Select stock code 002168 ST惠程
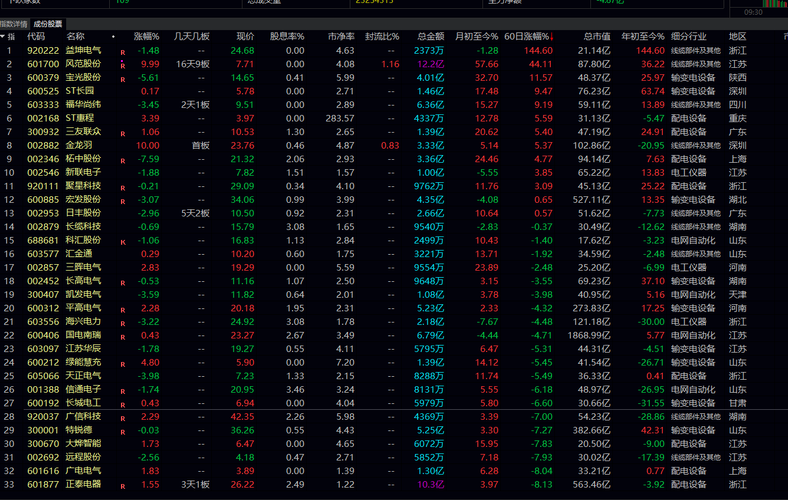This screenshot has height=500, width=788. tap(43, 118)
